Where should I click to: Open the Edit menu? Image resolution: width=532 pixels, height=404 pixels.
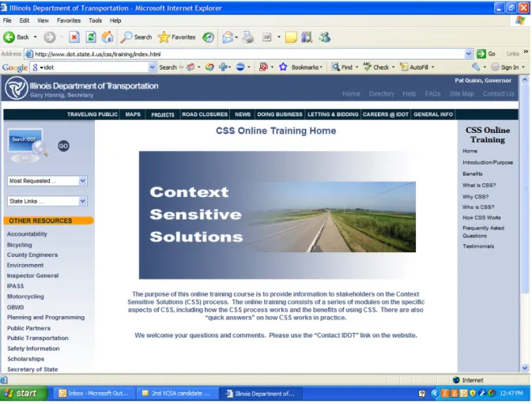pyautogui.click(x=24, y=21)
